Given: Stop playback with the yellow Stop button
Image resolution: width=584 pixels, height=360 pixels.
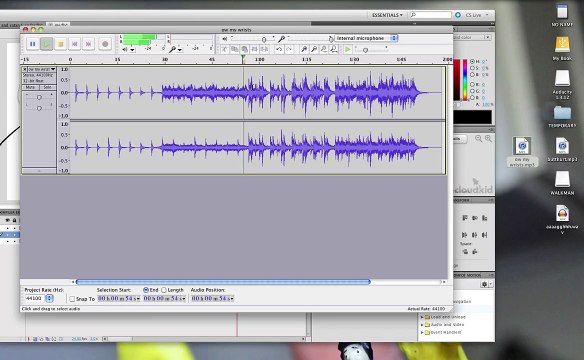Looking at the screenshot, I should [x=60, y=44].
